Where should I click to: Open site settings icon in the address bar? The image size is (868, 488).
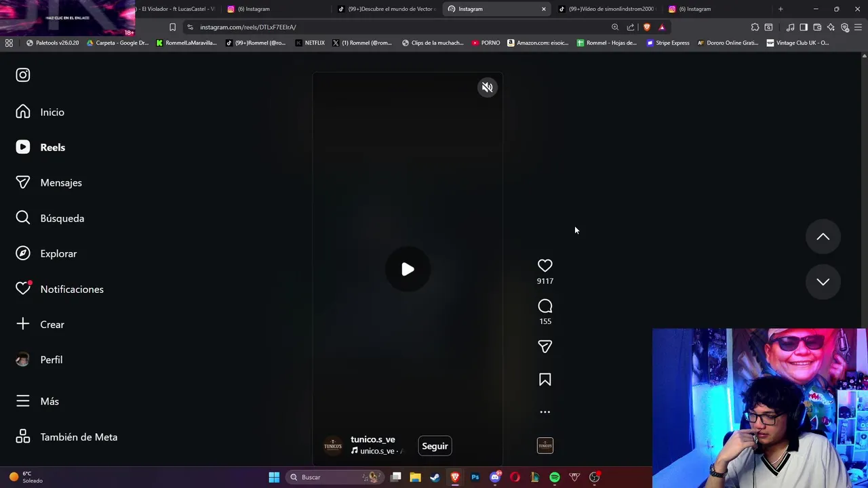pos(191,27)
